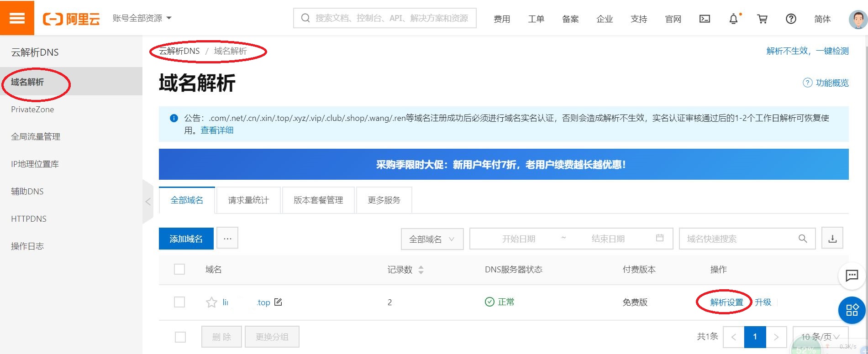Switch to the 更多服务 tab
Image resolution: width=868 pixels, height=354 pixels.
tap(384, 200)
